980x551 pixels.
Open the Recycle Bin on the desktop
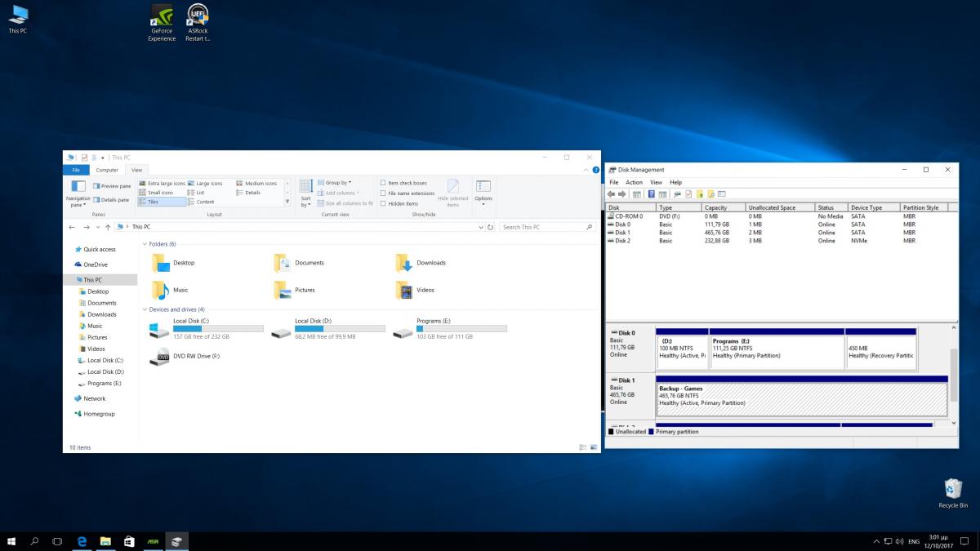(x=952, y=490)
